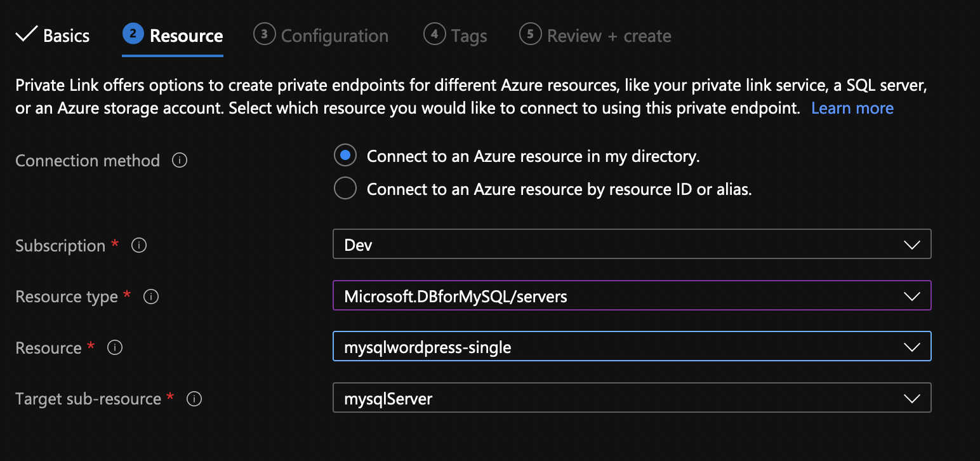Open the Subscription dropdown showing Dev
The image size is (980, 461).
click(632, 244)
